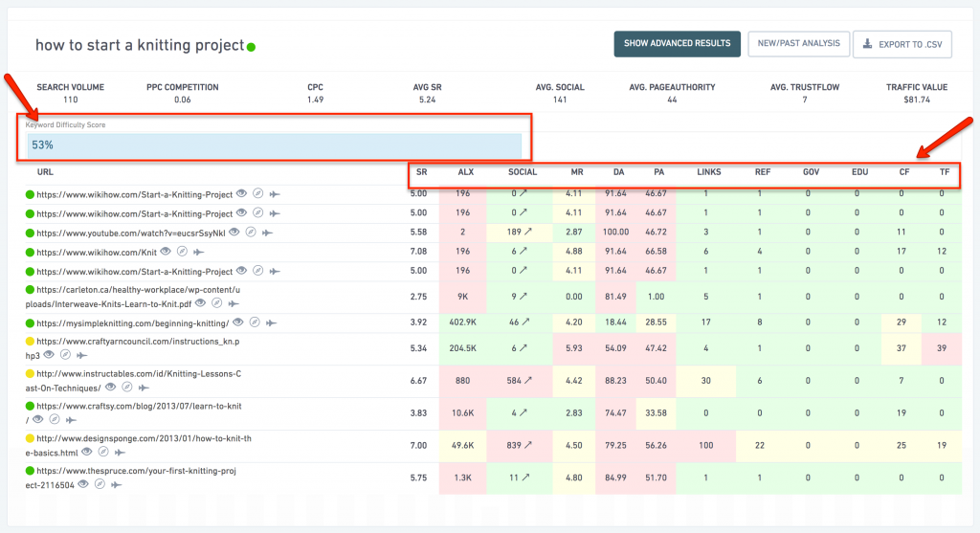
Task: Click the compass icon on the instructables.com row
Action: pyautogui.click(x=127, y=388)
